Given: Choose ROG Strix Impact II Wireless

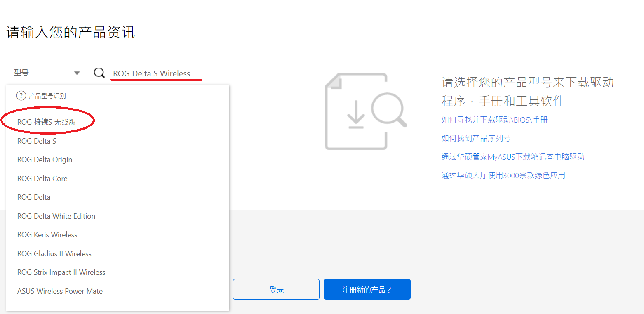Looking at the screenshot, I should pyautogui.click(x=61, y=272).
